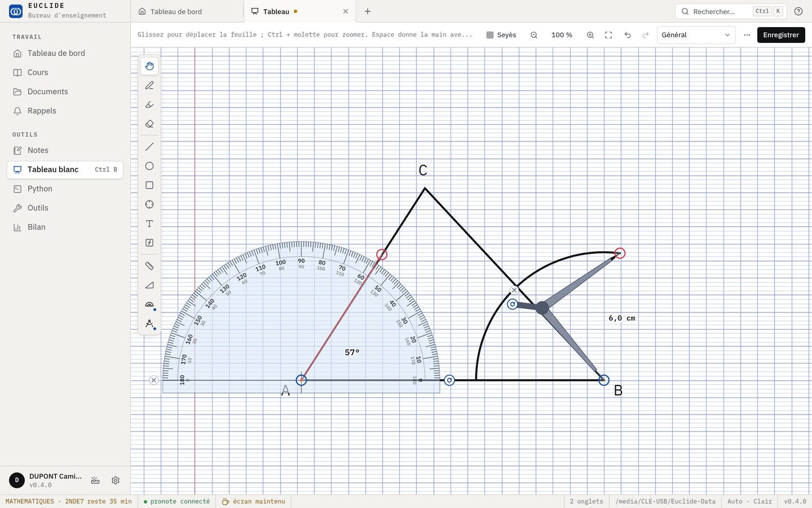The image size is (812, 508).
Task: Select the text tool
Action: pos(149,224)
